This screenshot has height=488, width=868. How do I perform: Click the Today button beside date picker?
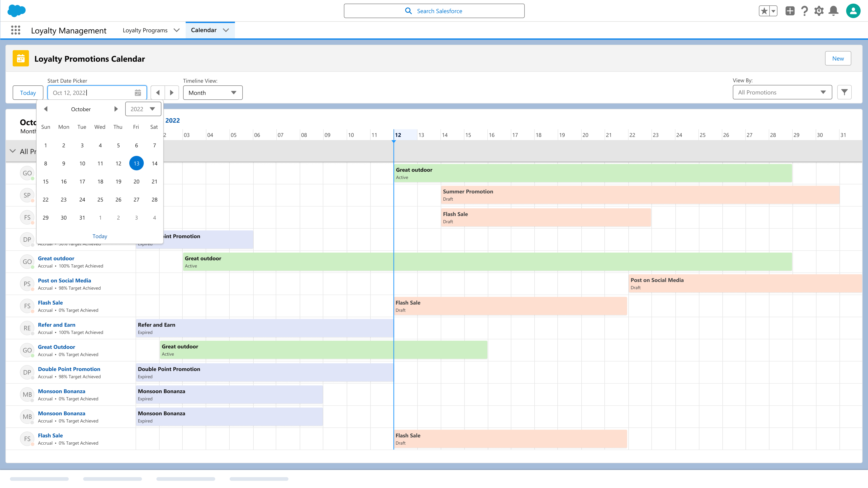[28, 93]
